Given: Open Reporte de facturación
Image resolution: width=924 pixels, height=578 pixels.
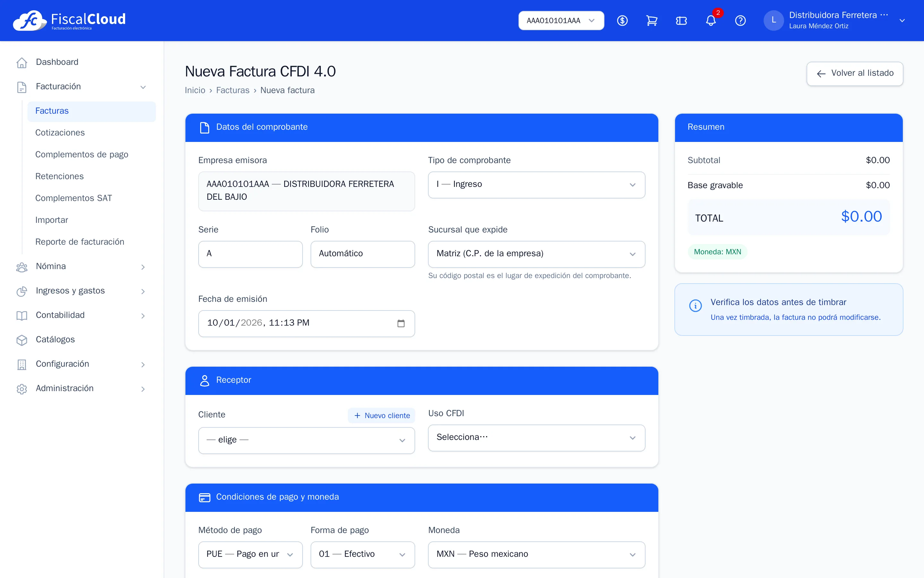Looking at the screenshot, I should [91, 242].
